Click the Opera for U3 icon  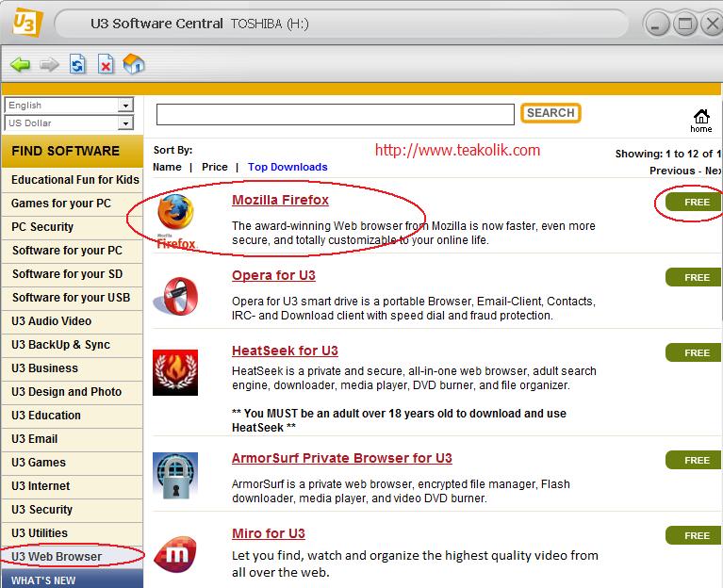tap(175, 296)
